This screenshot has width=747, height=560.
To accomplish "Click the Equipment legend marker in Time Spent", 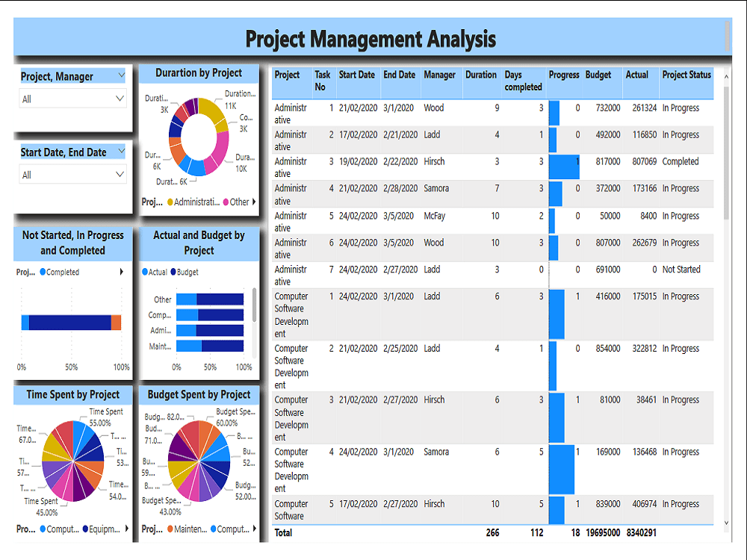I will click(x=85, y=529).
